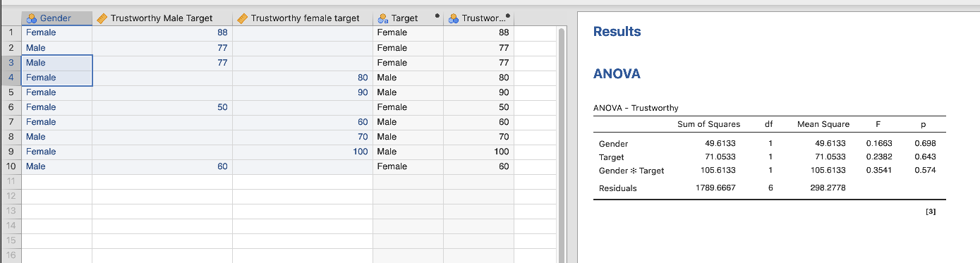
Task: Click the F value 0.1663
Action: click(878, 143)
